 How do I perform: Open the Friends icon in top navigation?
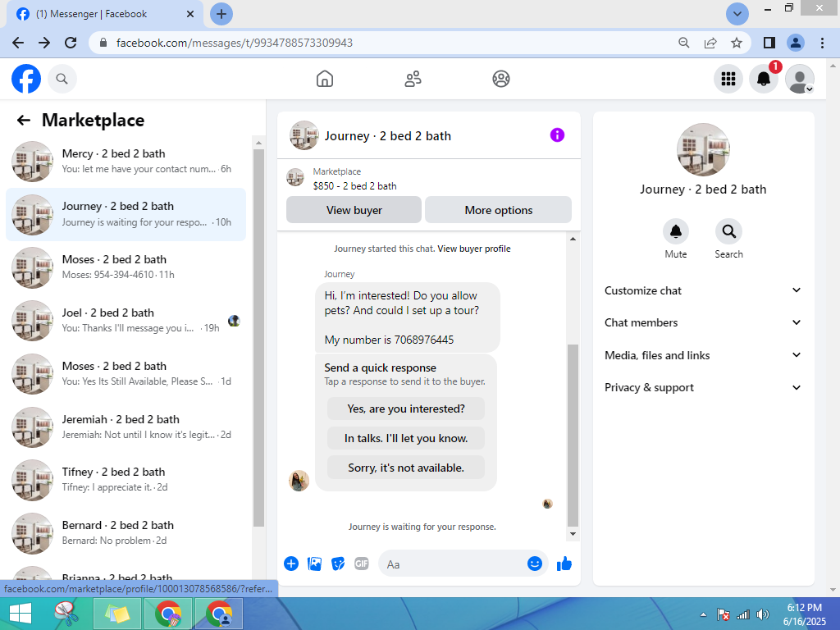[x=413, y=79]
